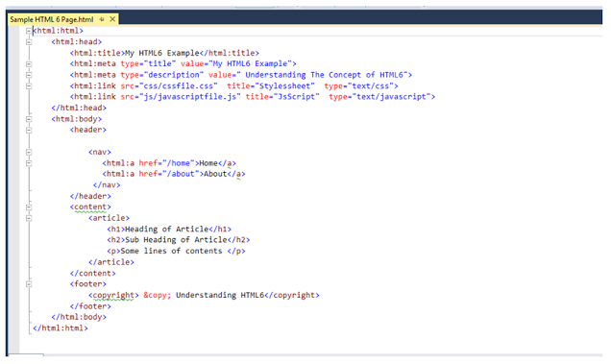The height and width of the screenshot is (364, 611).
Task: Collapse the <html:html> root block
Action: pyautogui.click(x=29, y=31)
